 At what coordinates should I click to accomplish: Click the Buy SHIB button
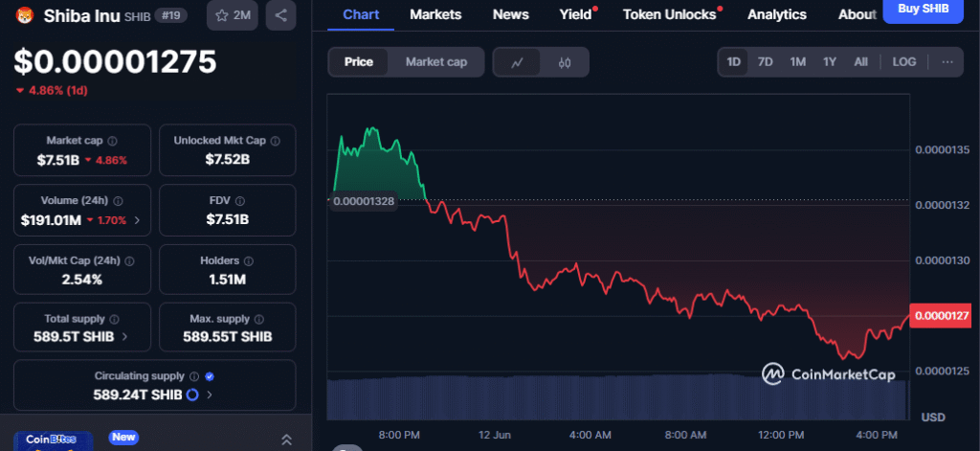point(924,10)
